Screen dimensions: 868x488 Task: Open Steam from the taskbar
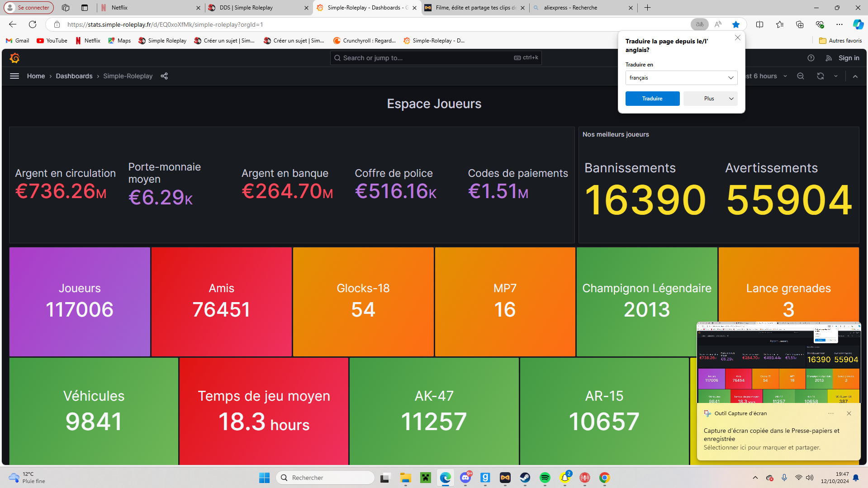pos(525,478)
